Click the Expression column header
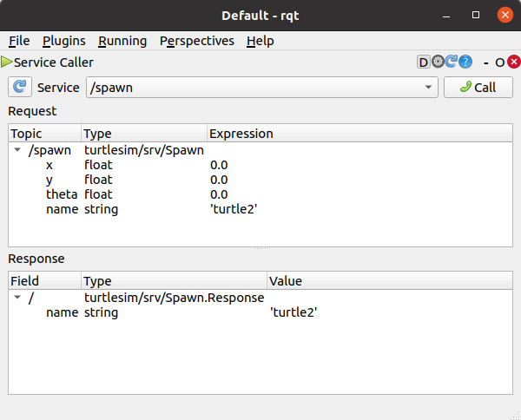The height and width of the screenshot is (420, 521). point(241,134)
